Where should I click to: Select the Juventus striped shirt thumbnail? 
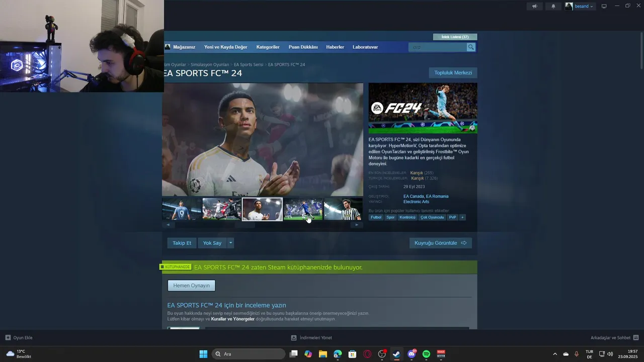tap(343, 209)
